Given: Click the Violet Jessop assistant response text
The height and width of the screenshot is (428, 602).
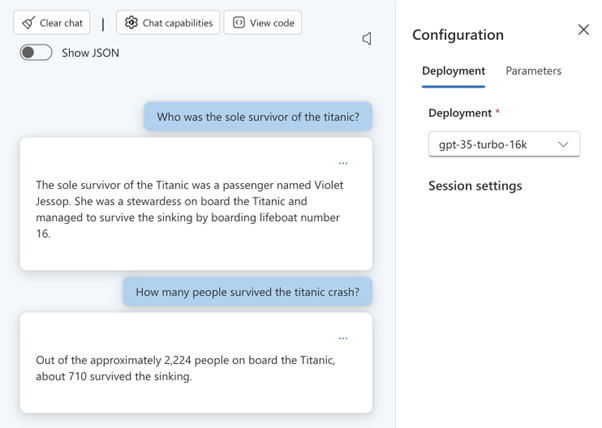Looking at the screenshot, I should tap(189, 209).
